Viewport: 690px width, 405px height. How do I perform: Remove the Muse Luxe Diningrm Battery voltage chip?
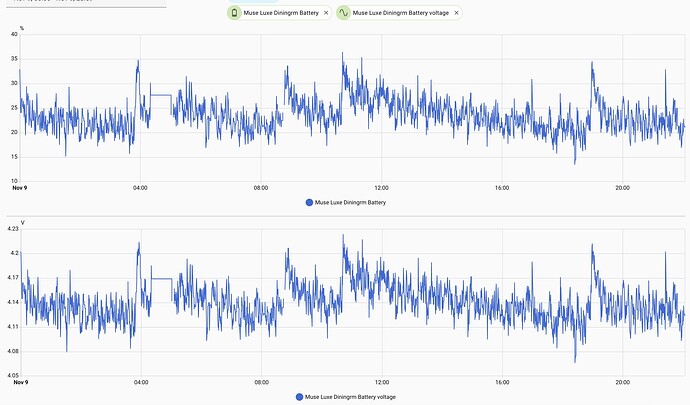pos(457,14)
